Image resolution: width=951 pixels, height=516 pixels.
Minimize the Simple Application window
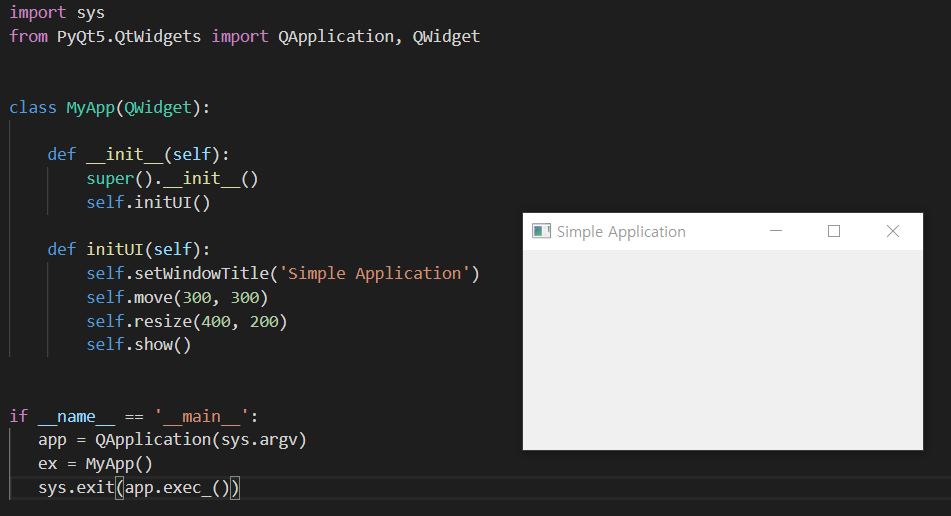776,231
